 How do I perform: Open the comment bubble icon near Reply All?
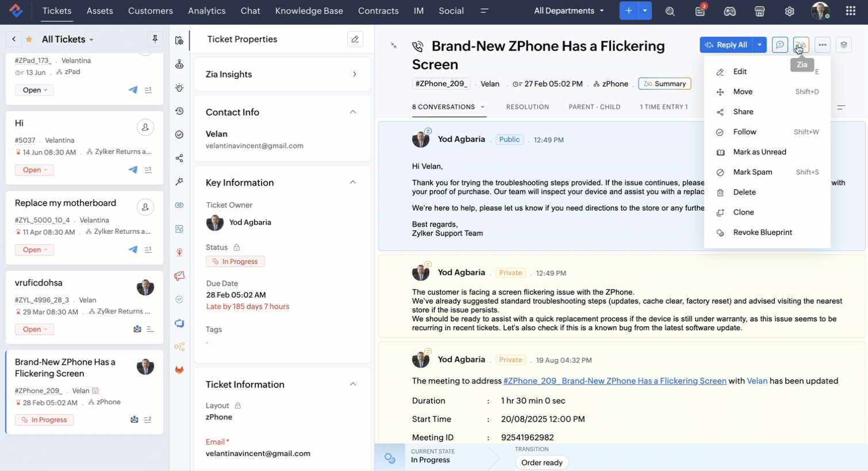pyautogui.click(x=780, y=45)
